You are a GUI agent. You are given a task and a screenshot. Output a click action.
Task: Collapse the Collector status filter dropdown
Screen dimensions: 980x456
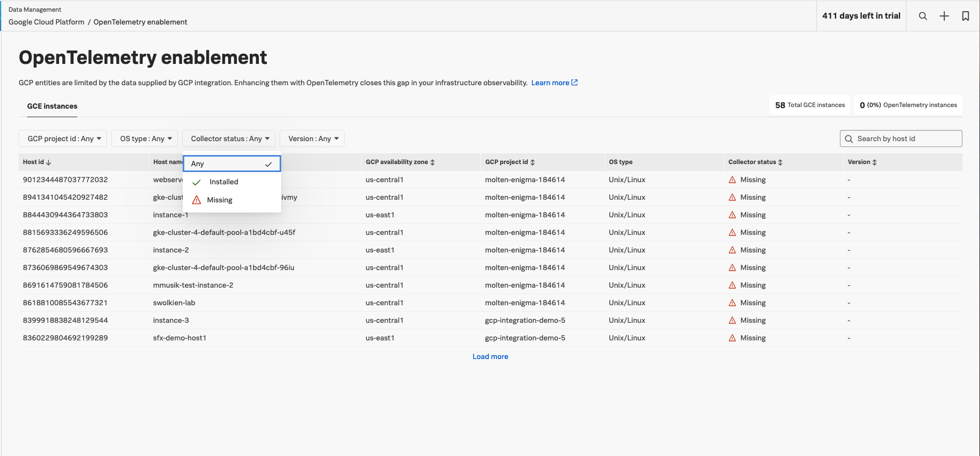[x=229, y=139]
